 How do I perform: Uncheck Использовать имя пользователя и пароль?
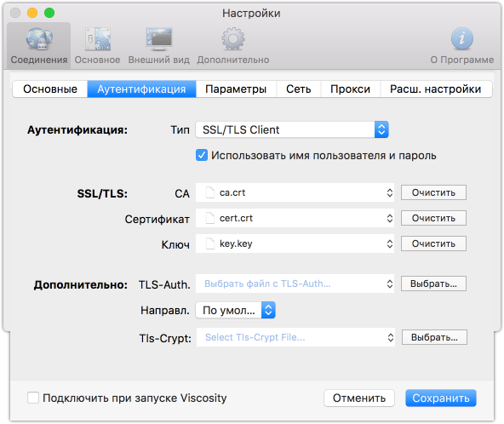202,155
